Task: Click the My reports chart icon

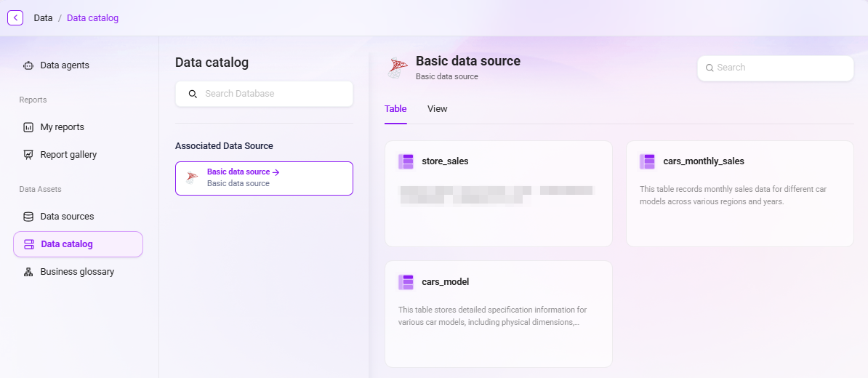Action: coord(28,127)
